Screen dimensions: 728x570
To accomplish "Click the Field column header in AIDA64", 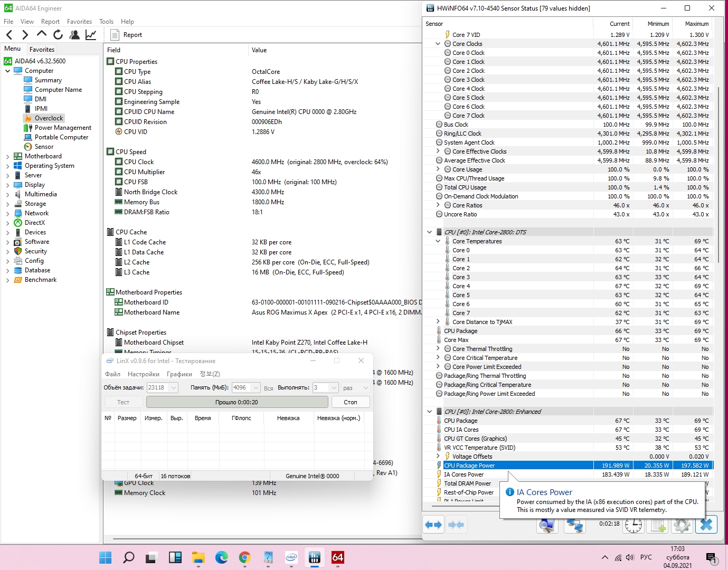I will (x=176, y=50).
